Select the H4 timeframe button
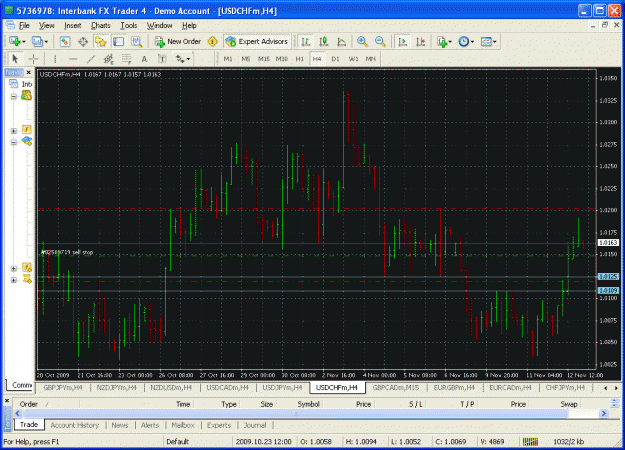This screenshot has height=450, width=625. point(317,59)
